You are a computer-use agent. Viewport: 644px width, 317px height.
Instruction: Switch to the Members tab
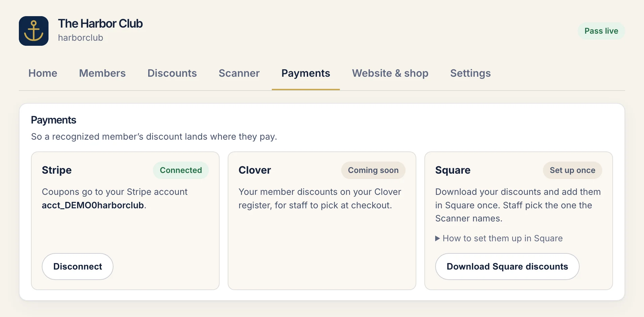pos(102,73)
